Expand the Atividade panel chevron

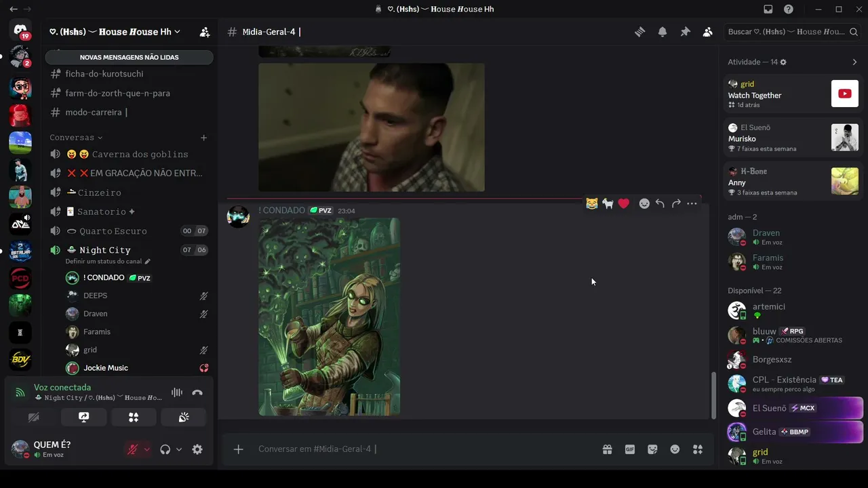tap(854, 62)
